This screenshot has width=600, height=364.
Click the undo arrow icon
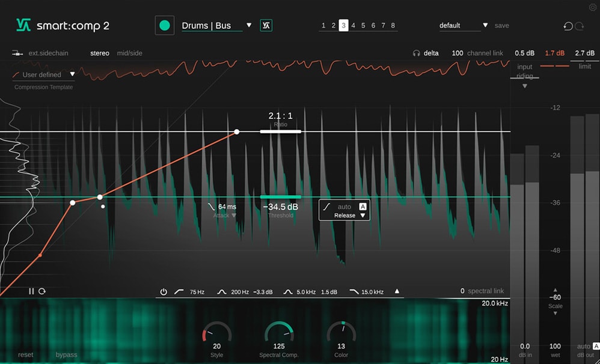click(x=568, y=26)
